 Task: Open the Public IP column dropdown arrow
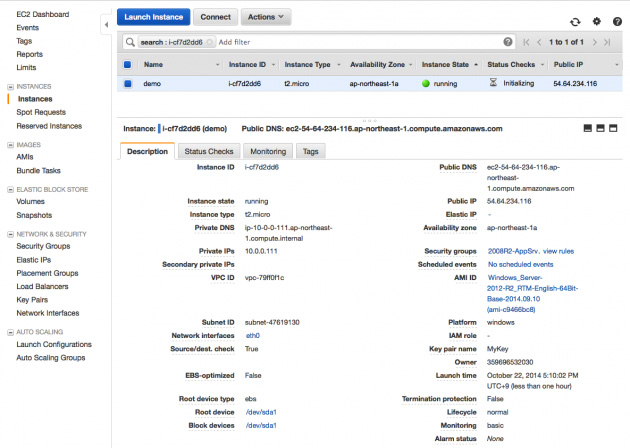click(x=617, y=65)
